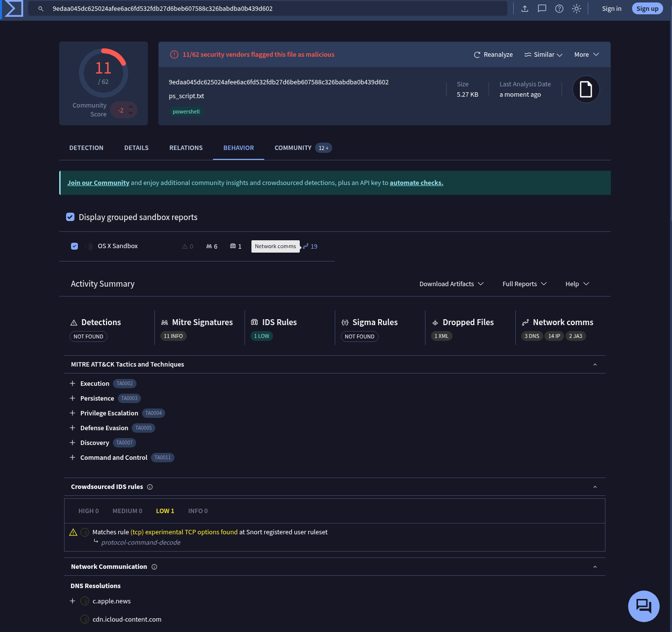This screenshot has height=632, width=672.
Task: Click the file type document icon
Action: click(586, 89)
